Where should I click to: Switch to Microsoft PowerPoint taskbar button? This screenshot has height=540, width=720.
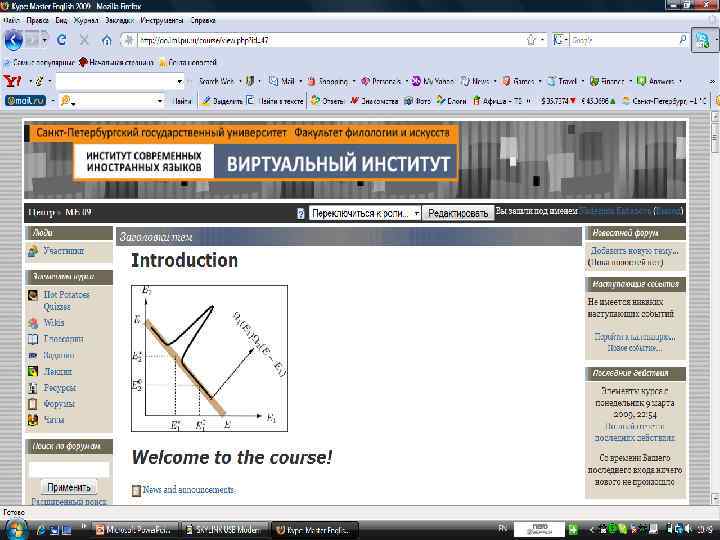click(x=136, y=529)
